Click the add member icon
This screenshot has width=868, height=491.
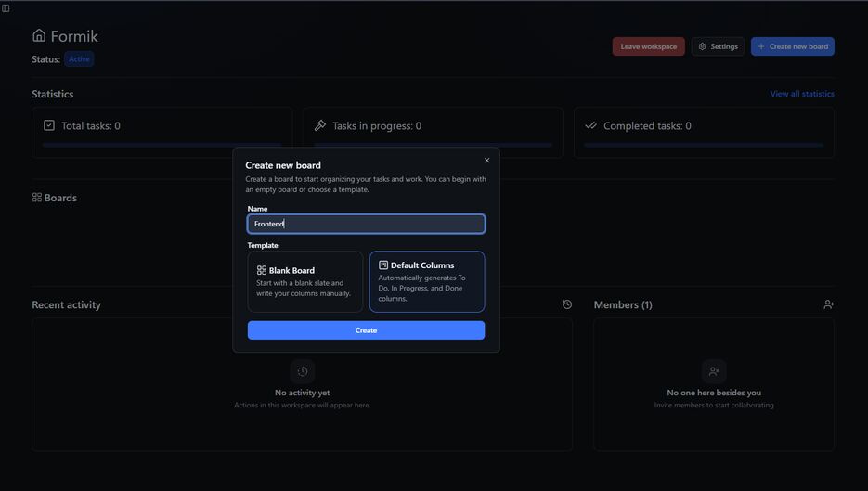(829, 304)
